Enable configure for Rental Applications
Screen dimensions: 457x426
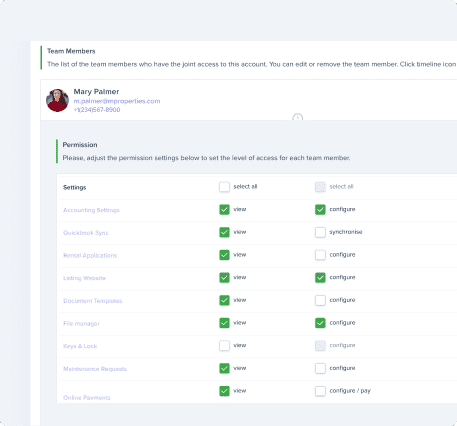[320, 255]
